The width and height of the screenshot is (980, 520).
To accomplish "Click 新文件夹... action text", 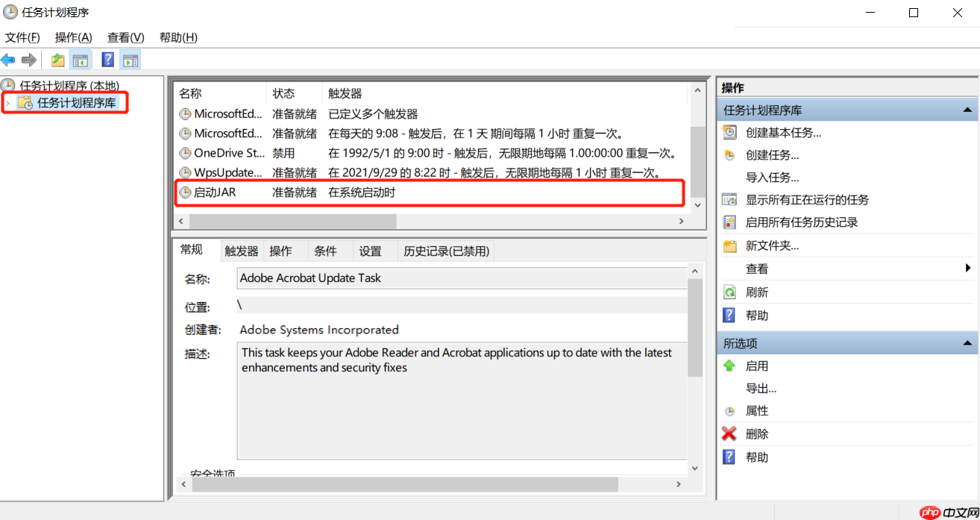I will (x=773, y=246).
